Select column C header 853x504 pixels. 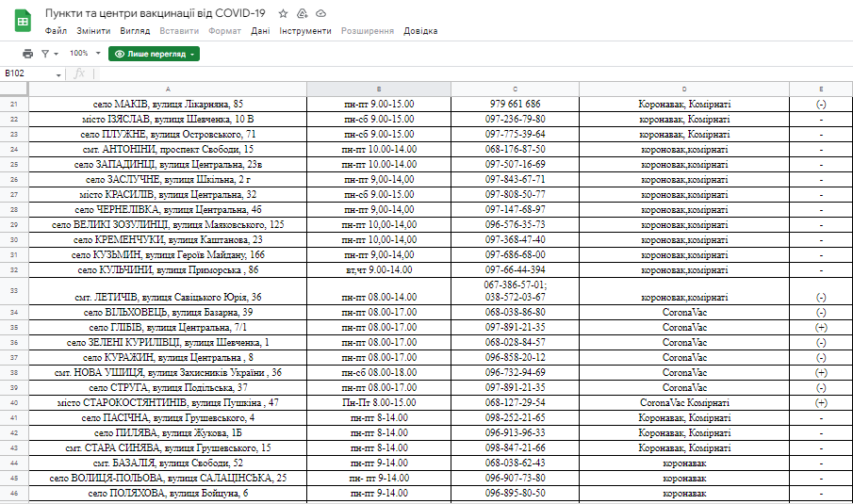[515, 89]
